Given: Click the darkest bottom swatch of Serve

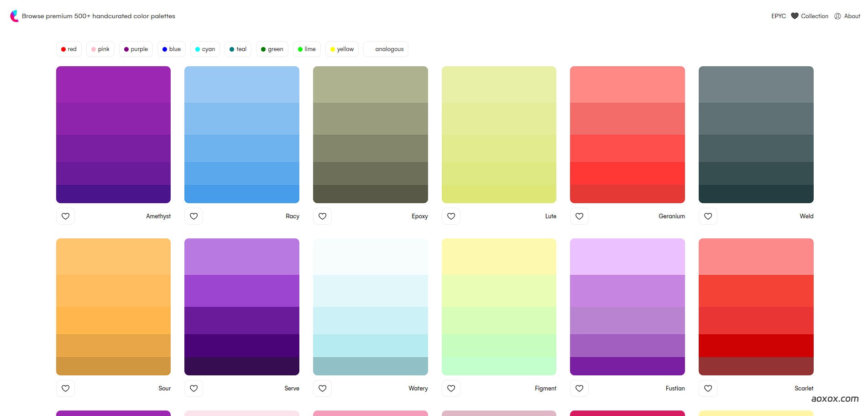Looking at the screenshot, I should click(x=241, y=366).
